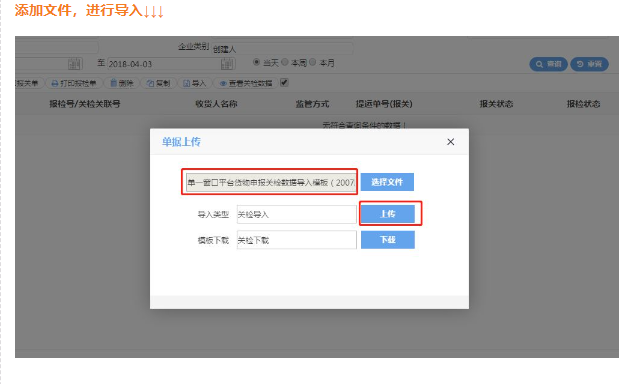This screenshot has height=384, width=633.
Task: Click the 导入 import toolbar button
Action: click(195, 83)
